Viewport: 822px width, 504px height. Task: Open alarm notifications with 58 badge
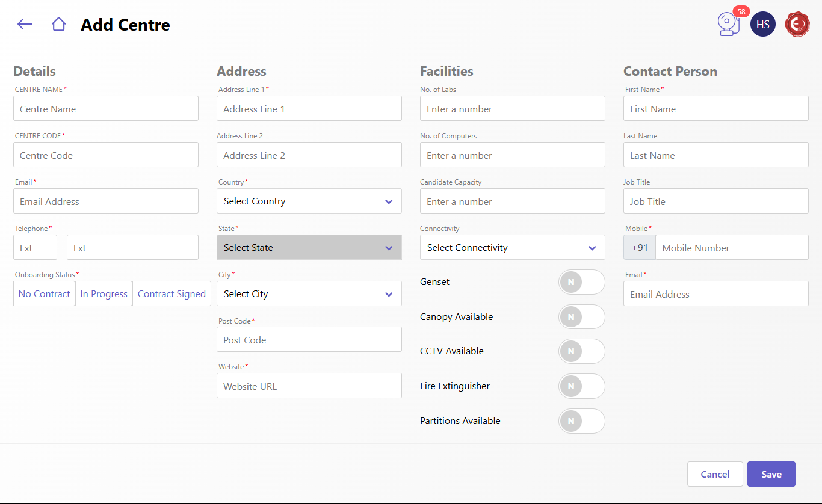tap(729, 24)
